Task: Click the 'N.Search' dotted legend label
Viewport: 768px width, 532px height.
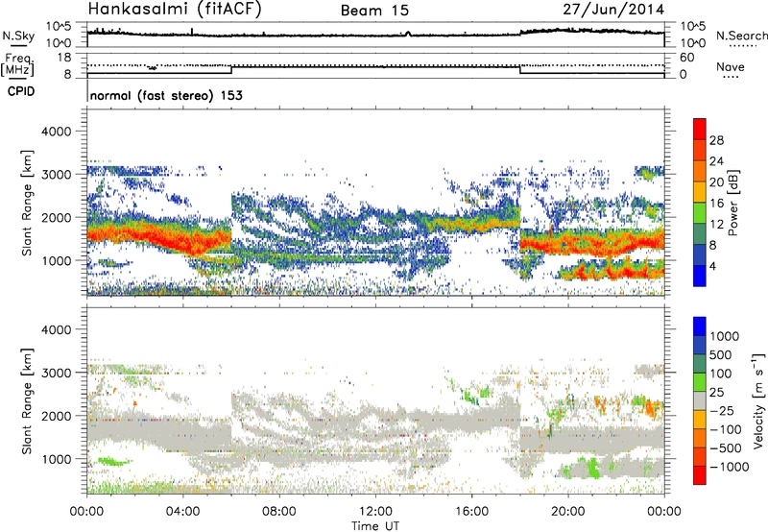Action: pyautogui.click(x=742, y=36)
